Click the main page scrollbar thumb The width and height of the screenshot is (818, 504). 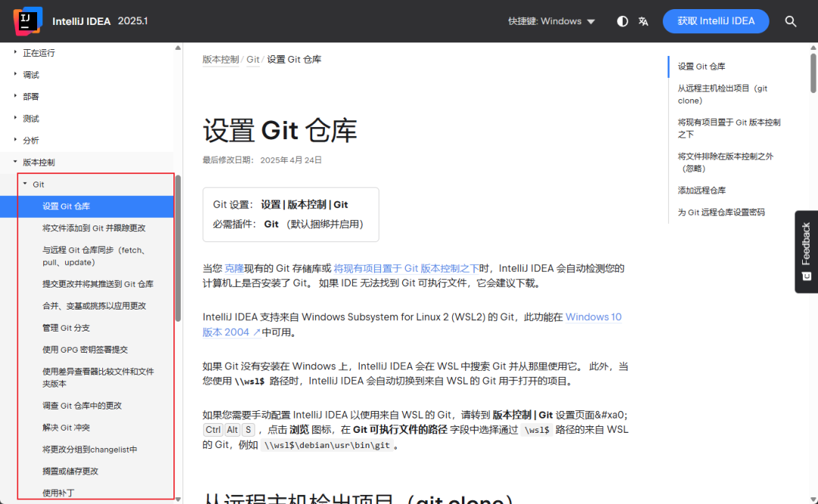point(813,73)
